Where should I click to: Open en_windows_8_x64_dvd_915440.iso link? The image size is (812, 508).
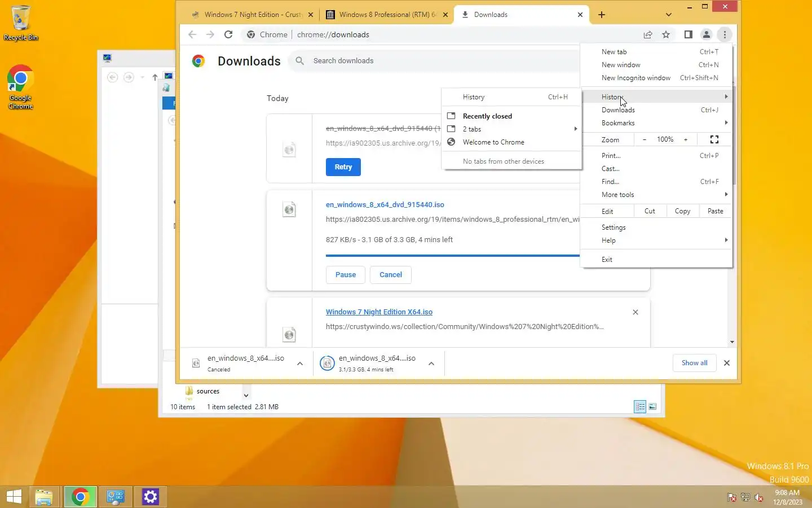coord(385,205)
